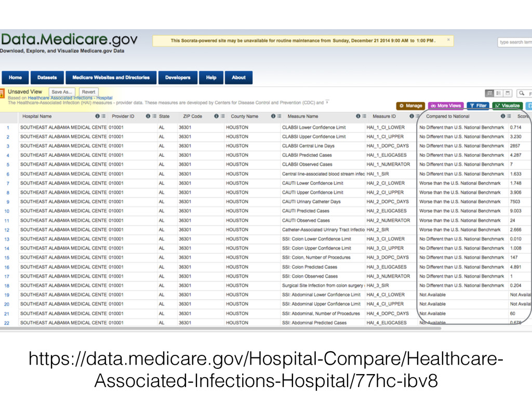Open the Help tab
This screenshot has width=532, height=399.
tap(211, 77)
